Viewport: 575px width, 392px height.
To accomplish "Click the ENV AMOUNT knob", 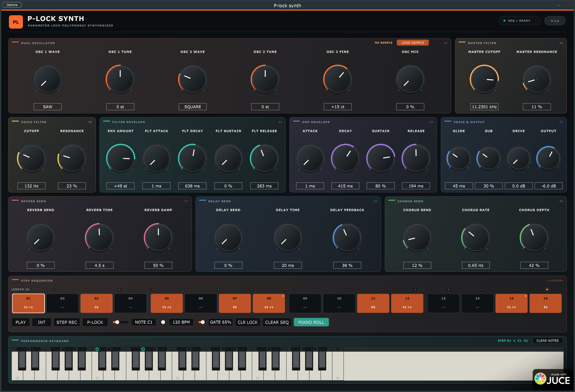I will click(120, 158).
